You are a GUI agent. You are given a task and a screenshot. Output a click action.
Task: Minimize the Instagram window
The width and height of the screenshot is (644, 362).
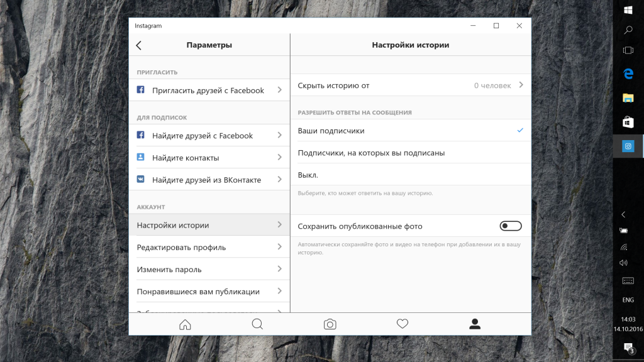473,25
